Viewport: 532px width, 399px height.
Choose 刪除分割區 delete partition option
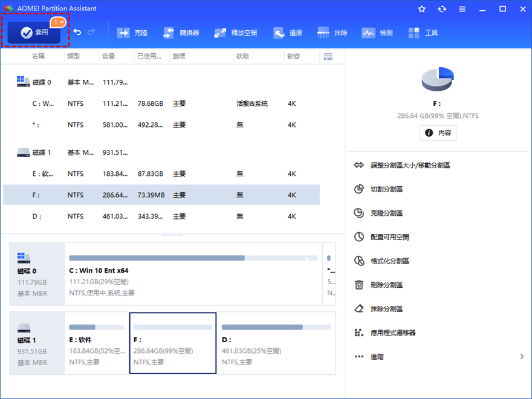[378, 285]
